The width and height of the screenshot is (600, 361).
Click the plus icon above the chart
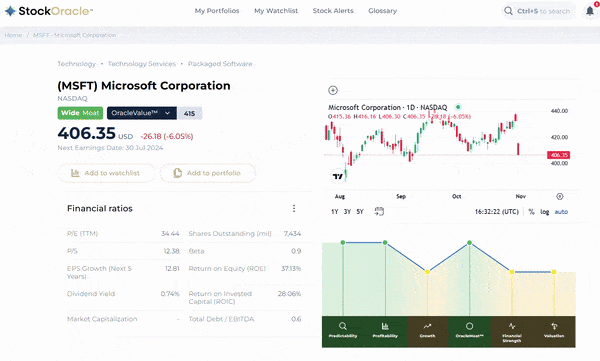333,90
